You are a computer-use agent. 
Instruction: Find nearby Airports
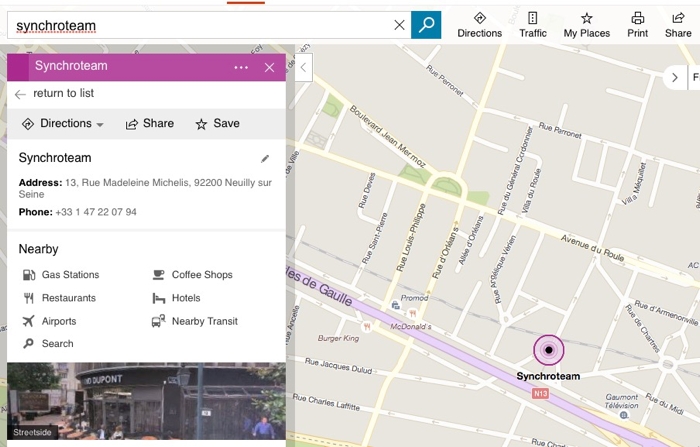pos(49,321)
